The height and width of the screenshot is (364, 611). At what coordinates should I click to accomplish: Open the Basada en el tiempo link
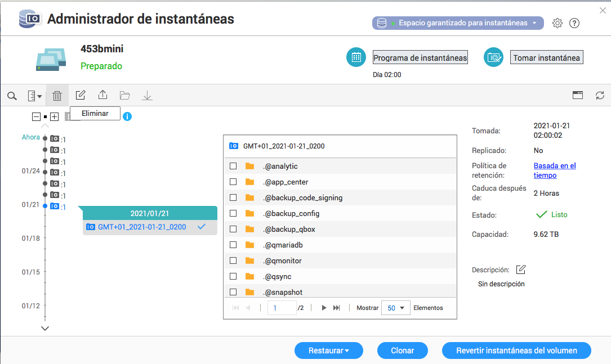click(x=554, y=170)
